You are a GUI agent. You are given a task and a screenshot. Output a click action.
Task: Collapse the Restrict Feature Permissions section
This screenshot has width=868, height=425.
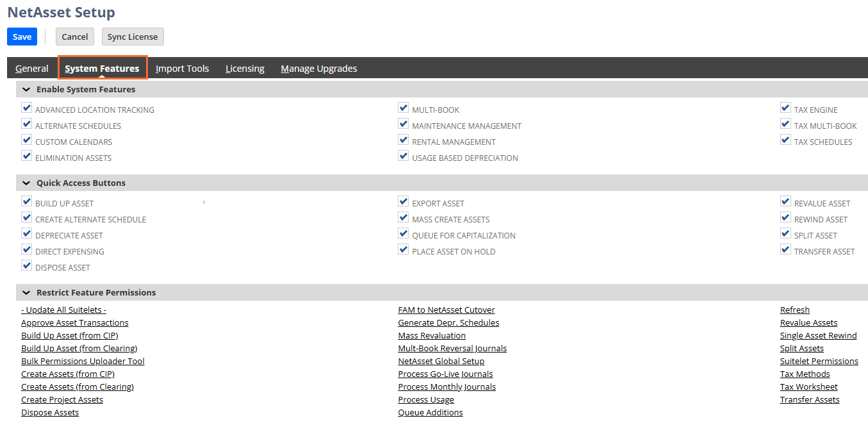click(x=26, y=292)
